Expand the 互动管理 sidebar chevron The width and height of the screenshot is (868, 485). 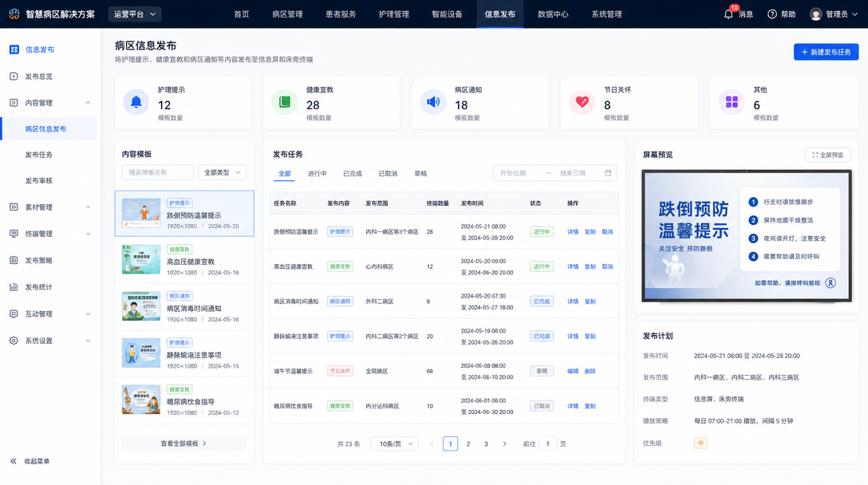[88, 314]
